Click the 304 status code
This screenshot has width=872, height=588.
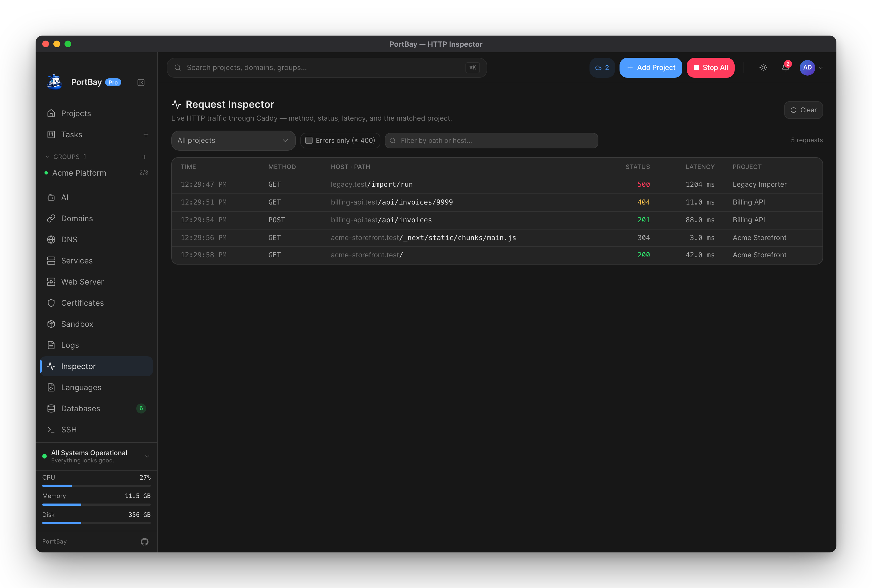click(x=643, y=238)
